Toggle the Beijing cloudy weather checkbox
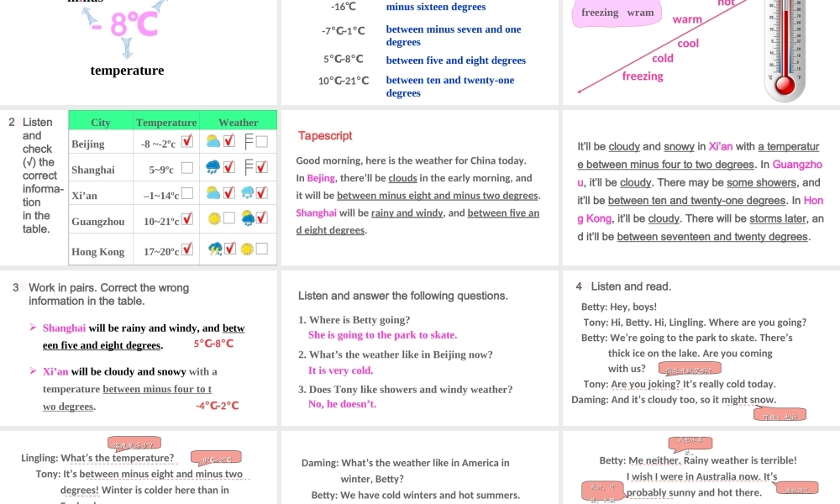 pyautogui.click(x=229, y=141)
